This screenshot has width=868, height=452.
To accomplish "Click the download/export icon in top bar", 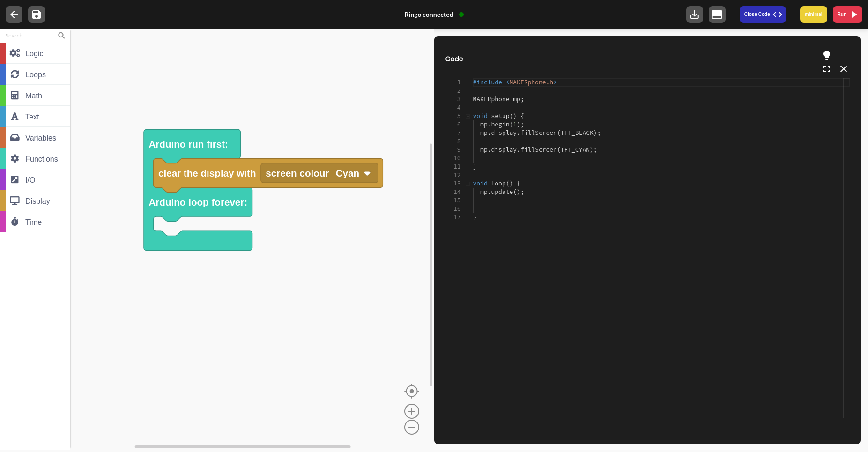I will pos(694,15).
